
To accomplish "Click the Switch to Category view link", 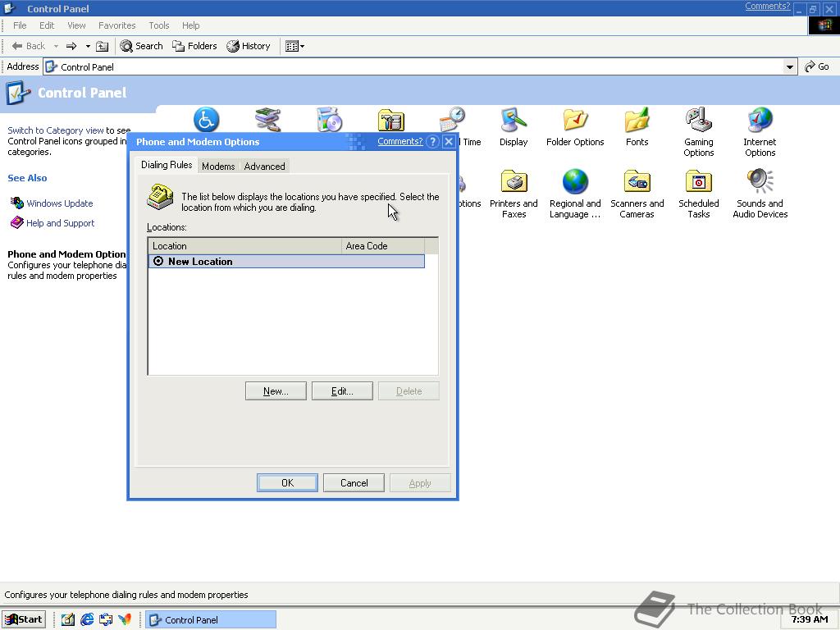I will pyautogui.click(x=56, y=130).
